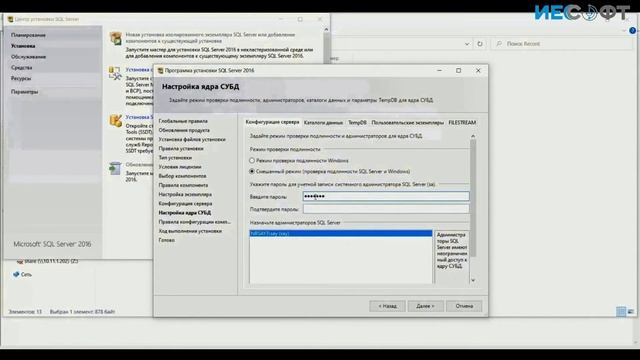Select Настройка экземпляра step
The width and height of the screenshot is (640, 360).
pos(185,194)
